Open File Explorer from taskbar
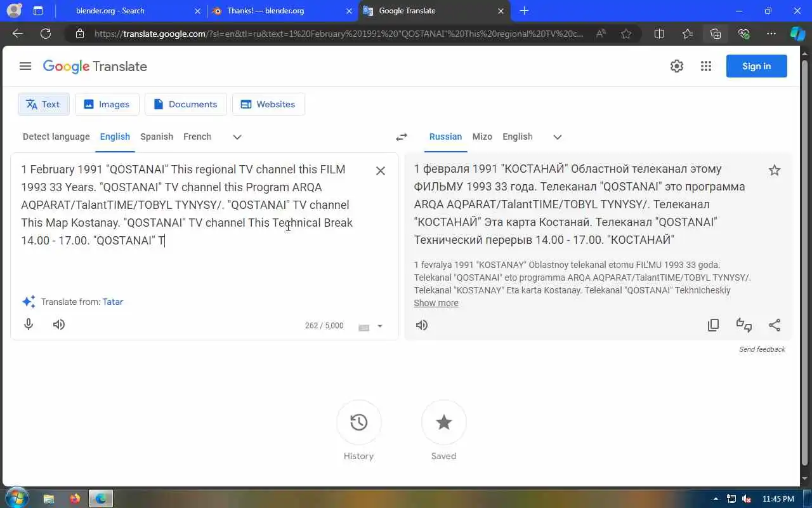 49,498
